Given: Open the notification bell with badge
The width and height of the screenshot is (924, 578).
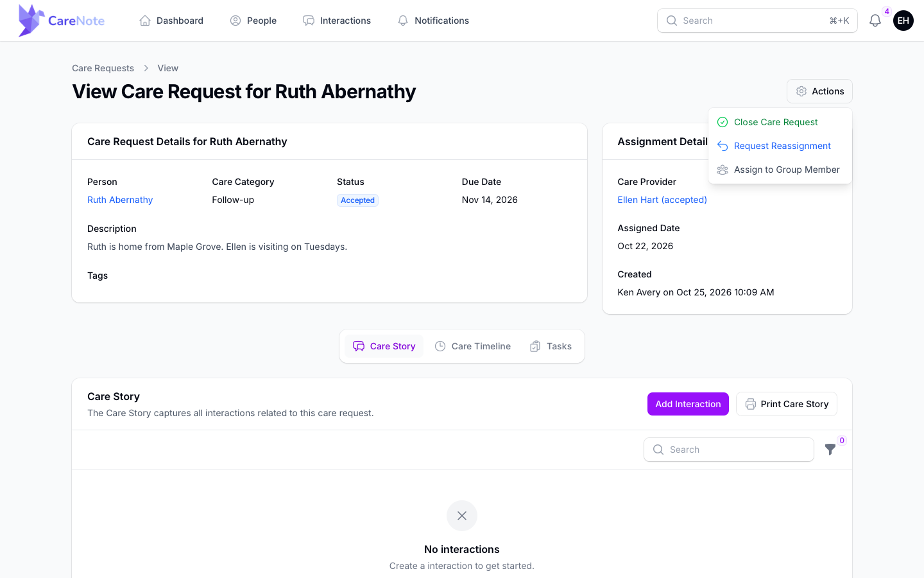Looking at the screenshot, I should click(x=875, y=21).
